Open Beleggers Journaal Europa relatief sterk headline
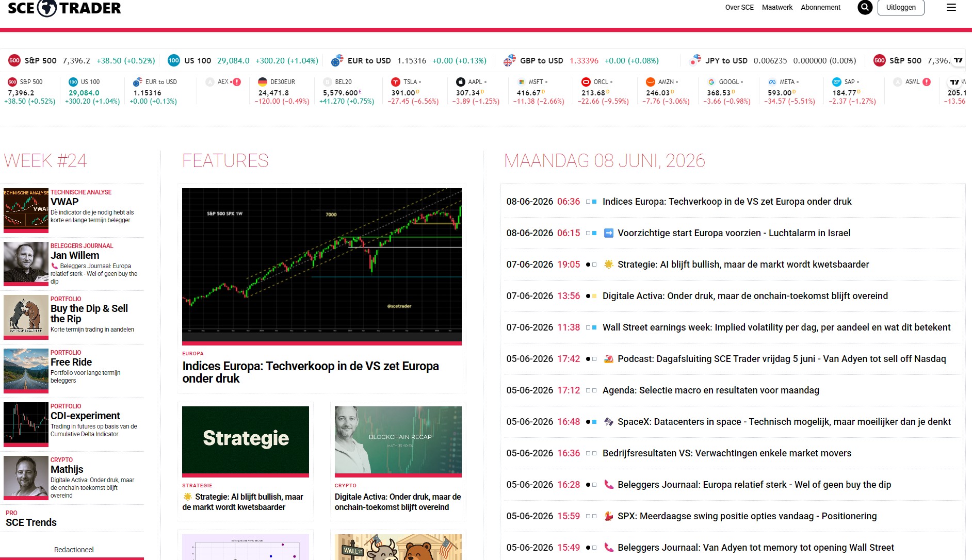The height and width of the screenshot is (560, 972). pos(754,485)
